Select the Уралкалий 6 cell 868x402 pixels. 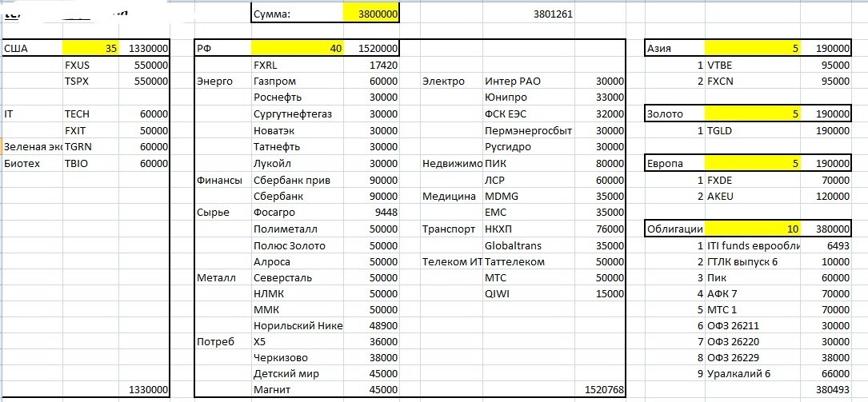click(x=753, y=374)
